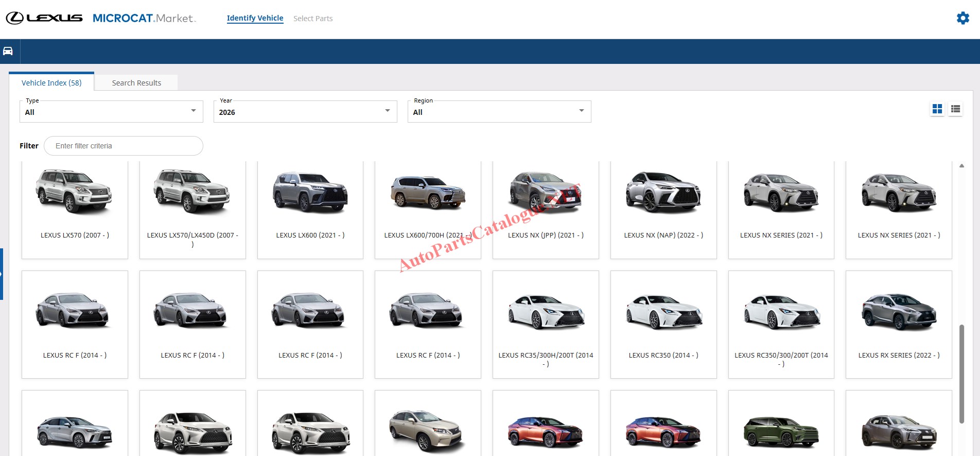Pick the LEXUS RC350 (2014 - ) vehicle

tap(663, 325)
